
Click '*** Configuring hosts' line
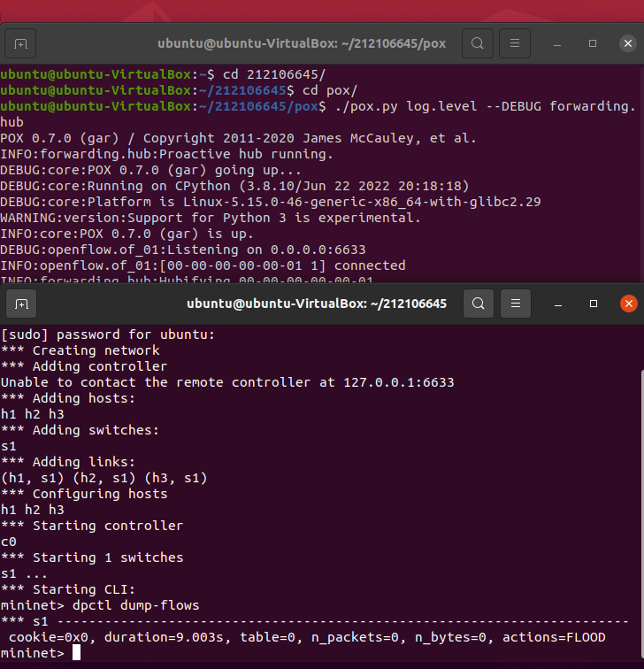point(84,494)
